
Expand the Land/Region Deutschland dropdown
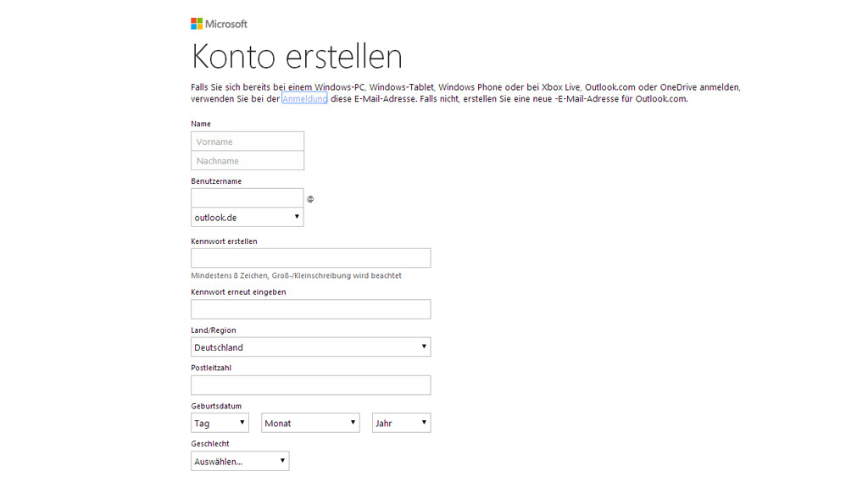[x=310, y=347]
